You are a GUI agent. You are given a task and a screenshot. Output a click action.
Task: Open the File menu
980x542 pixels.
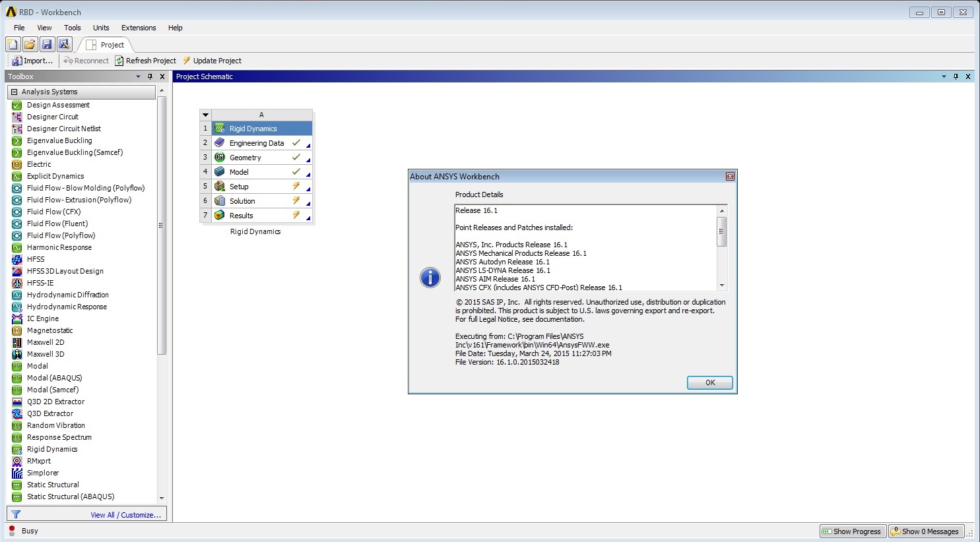point(19,28)
